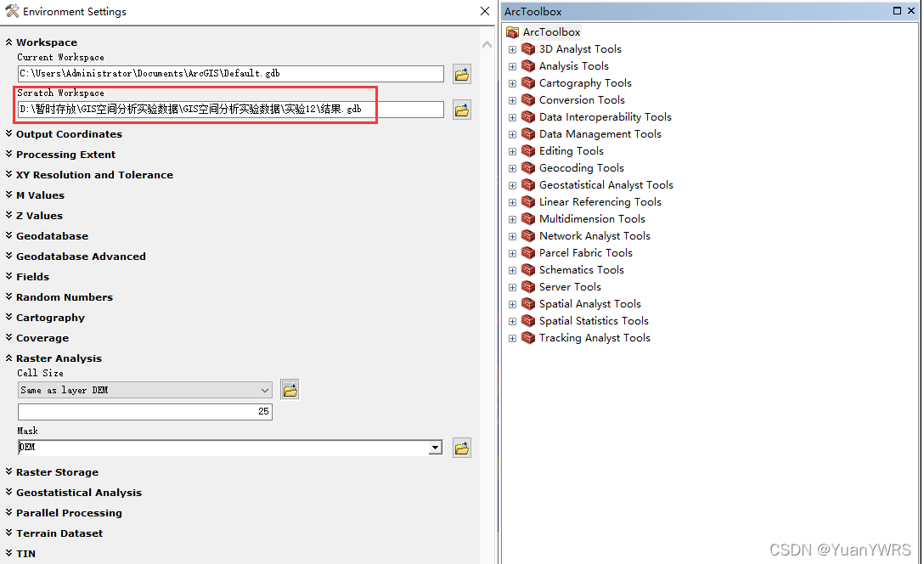Expand Conversion Tools plus box
This screenshot has height=564, width=924.
[x=513, y=101]
